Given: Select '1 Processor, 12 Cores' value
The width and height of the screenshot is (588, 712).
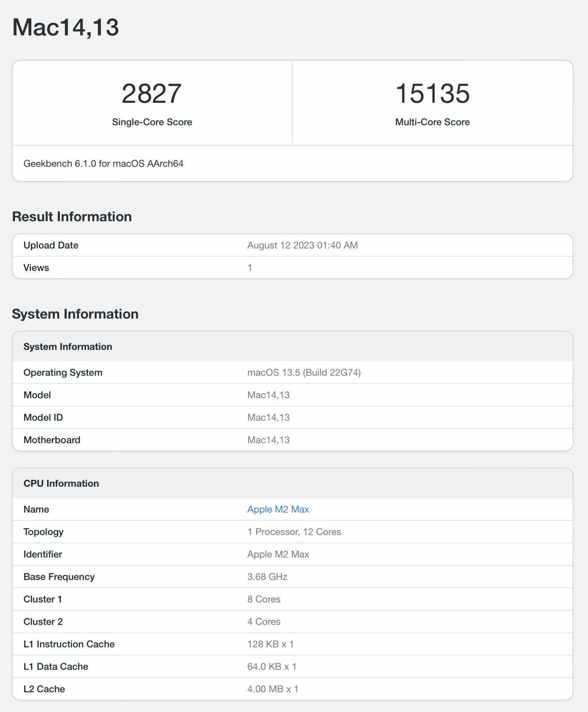Looking at the screenshot, I should (x=294, y=532).
